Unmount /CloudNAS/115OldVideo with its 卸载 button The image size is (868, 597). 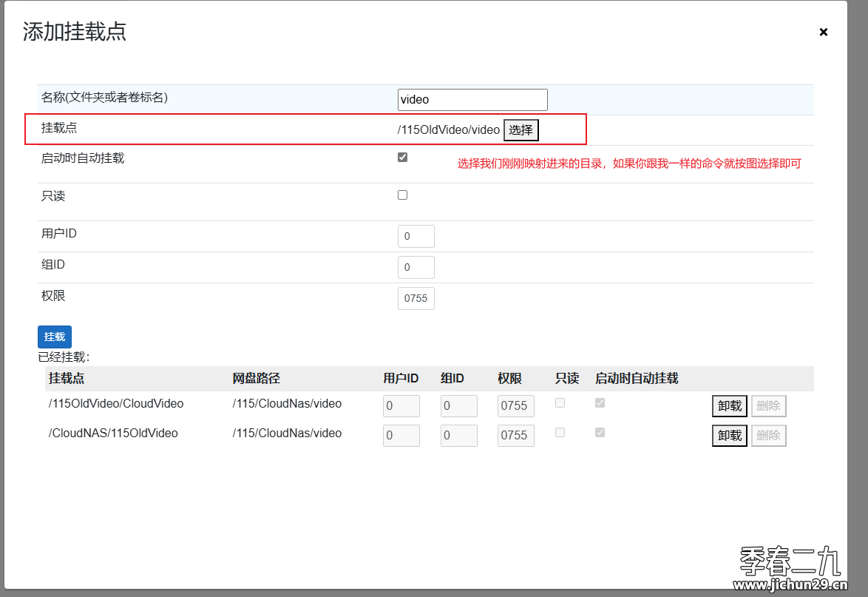click(729, 436)
